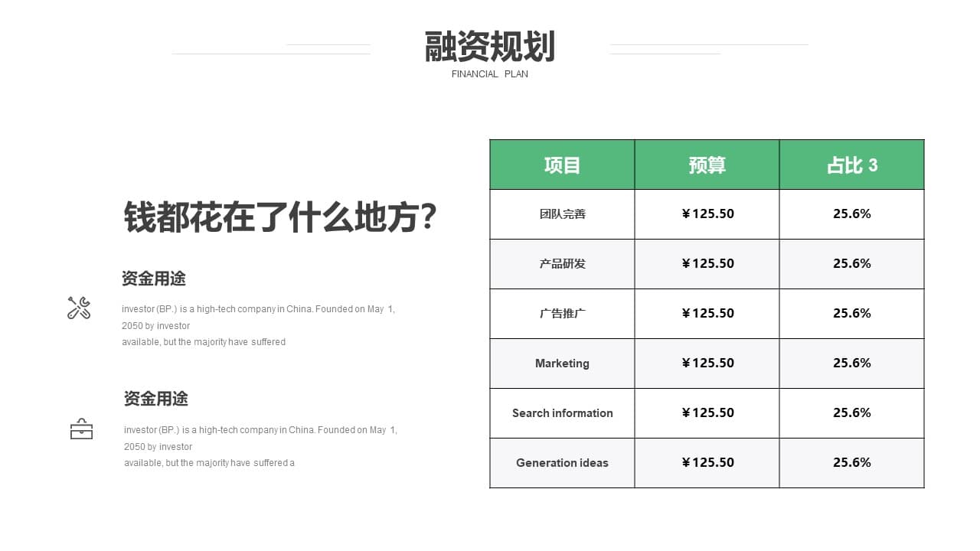Viewport: 980px width, 551px height.
Task: Click the heading 钱都花在了什么地方?
Action: pyautogui.click(x=281, y=217)
